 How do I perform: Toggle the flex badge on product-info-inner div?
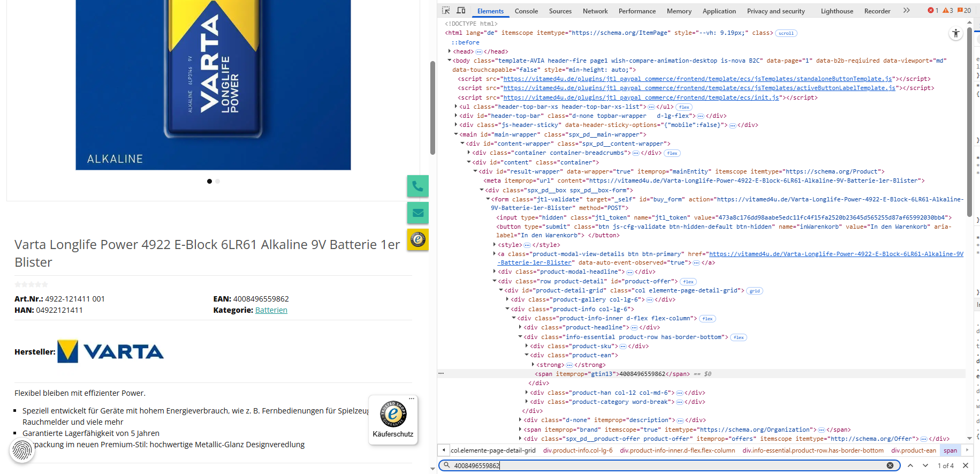pyautogui.click(x=708, y=319)
